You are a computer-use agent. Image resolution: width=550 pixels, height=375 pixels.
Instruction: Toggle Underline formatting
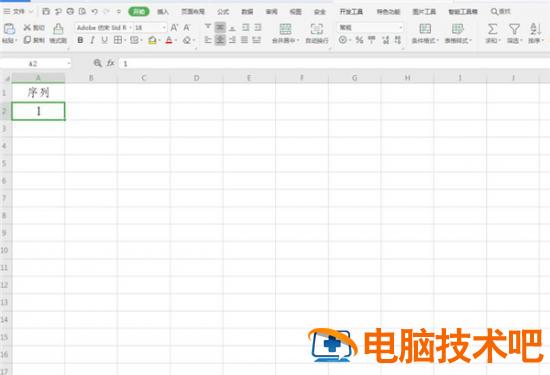point(105,40)
